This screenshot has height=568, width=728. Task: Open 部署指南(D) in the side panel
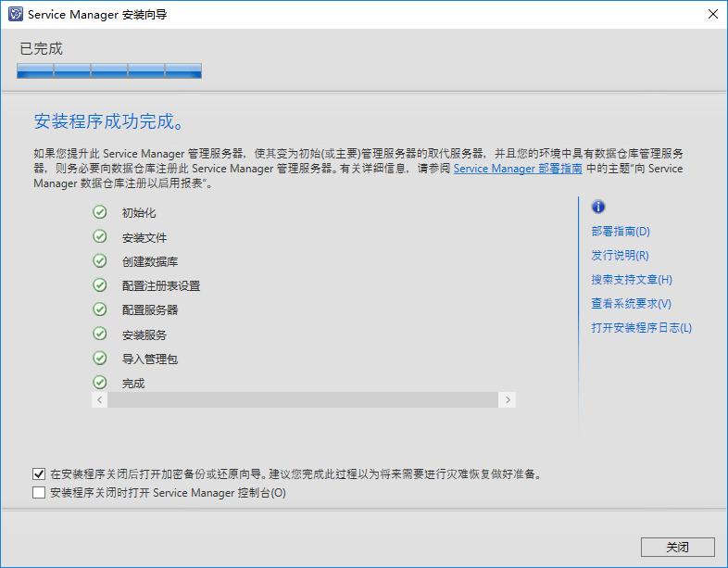tap(621, 232)
